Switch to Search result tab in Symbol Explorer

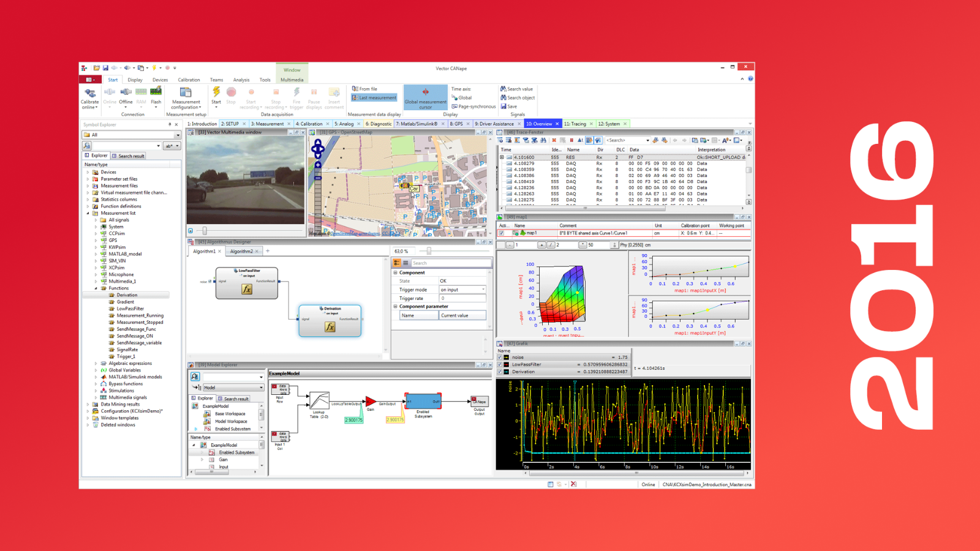click(129, 156)
